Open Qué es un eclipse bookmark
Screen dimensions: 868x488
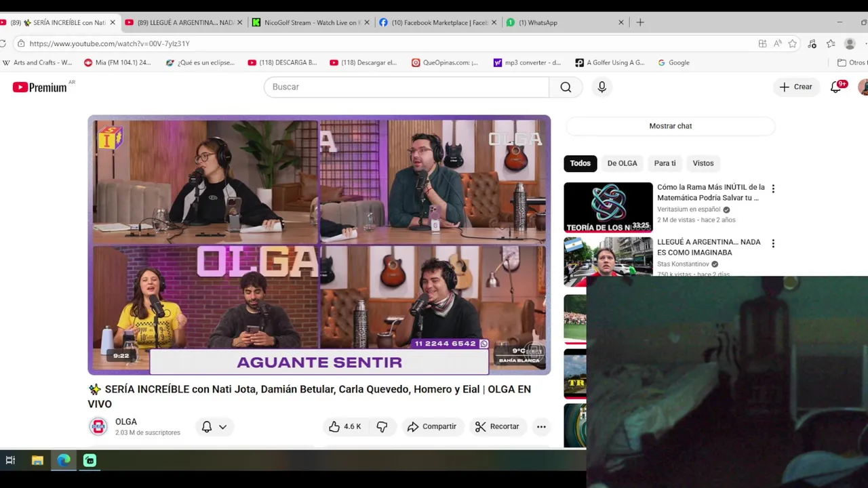200,62
